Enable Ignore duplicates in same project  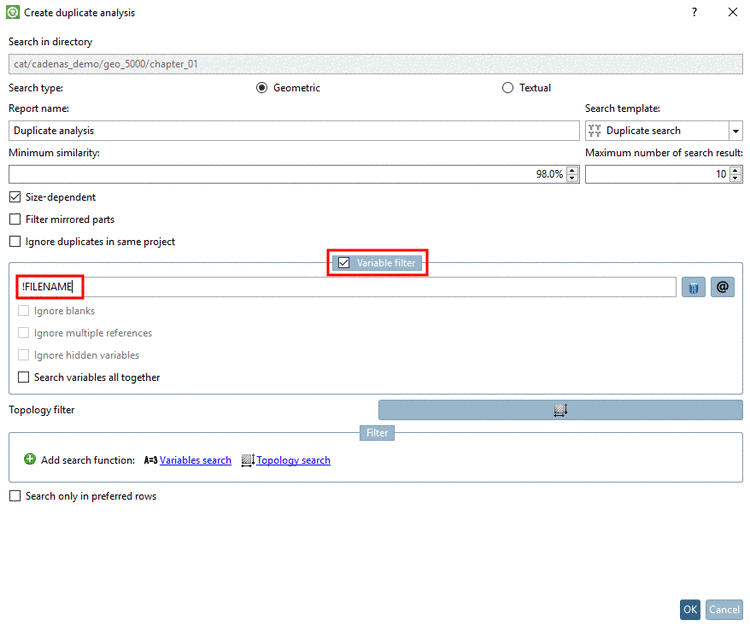click(15, 242)
